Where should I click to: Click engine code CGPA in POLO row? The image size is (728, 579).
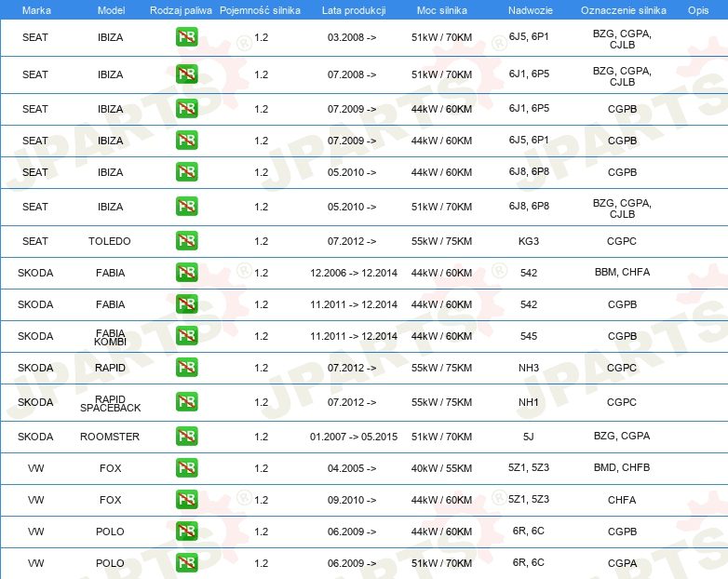622,563
